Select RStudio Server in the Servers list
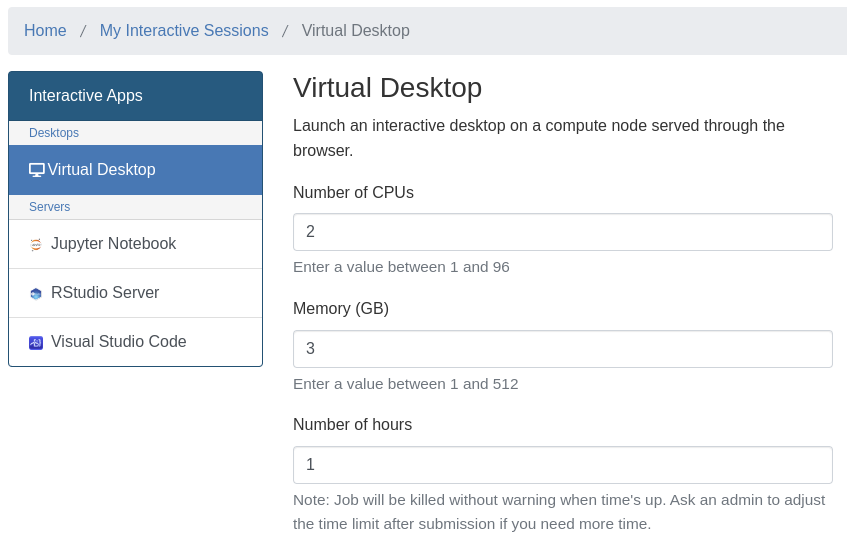Image resolution: width=847 pixels, height=551 pixels. point(105,293)
